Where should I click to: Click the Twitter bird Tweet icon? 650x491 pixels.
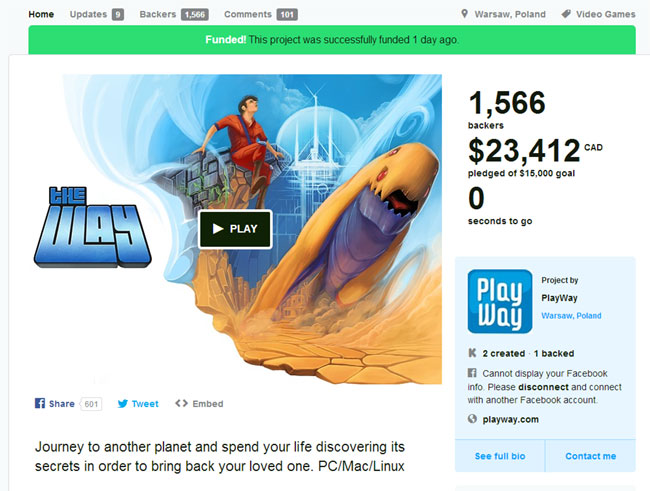point(122,403)
